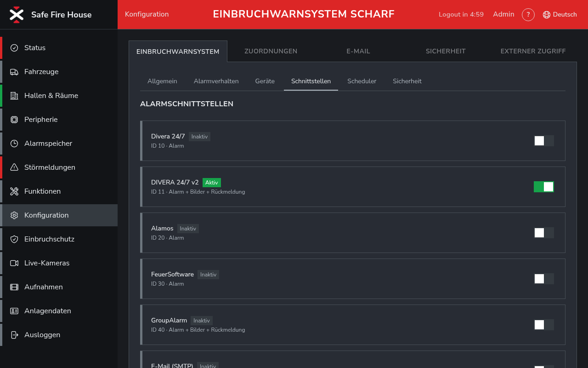Click the Alarmspeicher clock icon
Image resolution: width=588 pixels, height=368 pixels.
(x=14, y=144)
